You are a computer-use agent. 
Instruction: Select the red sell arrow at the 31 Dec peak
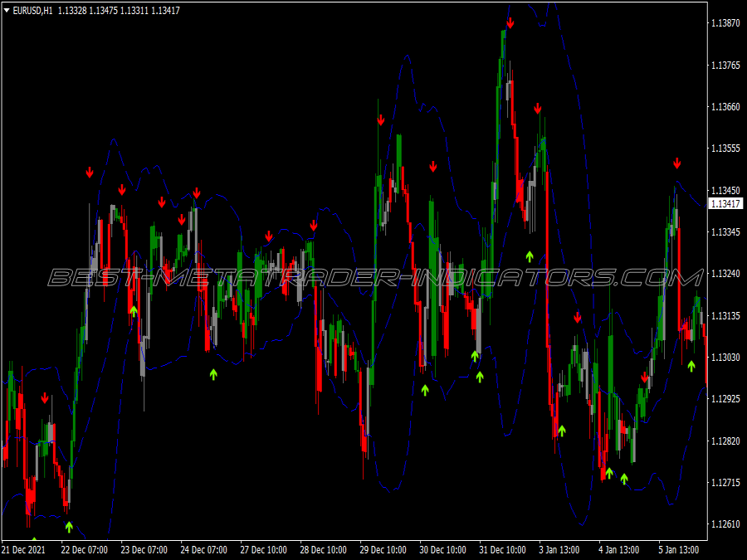510,23
